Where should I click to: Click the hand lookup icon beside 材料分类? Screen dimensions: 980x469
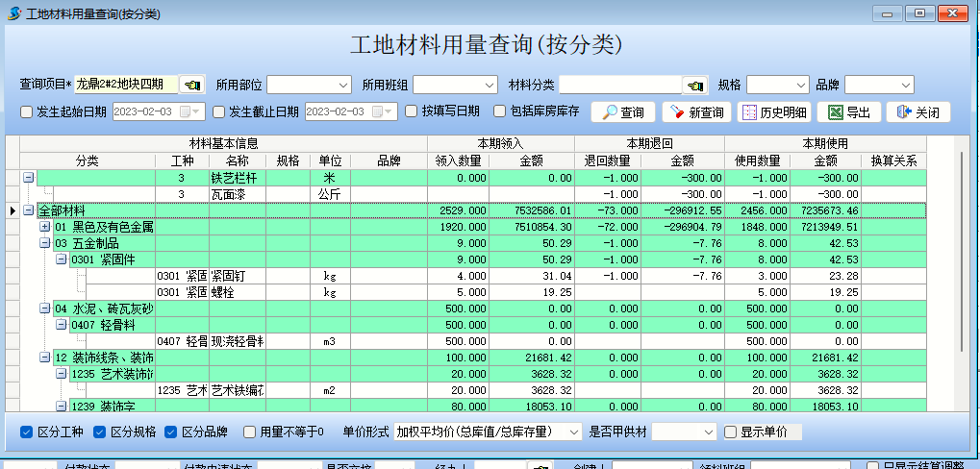694,85
